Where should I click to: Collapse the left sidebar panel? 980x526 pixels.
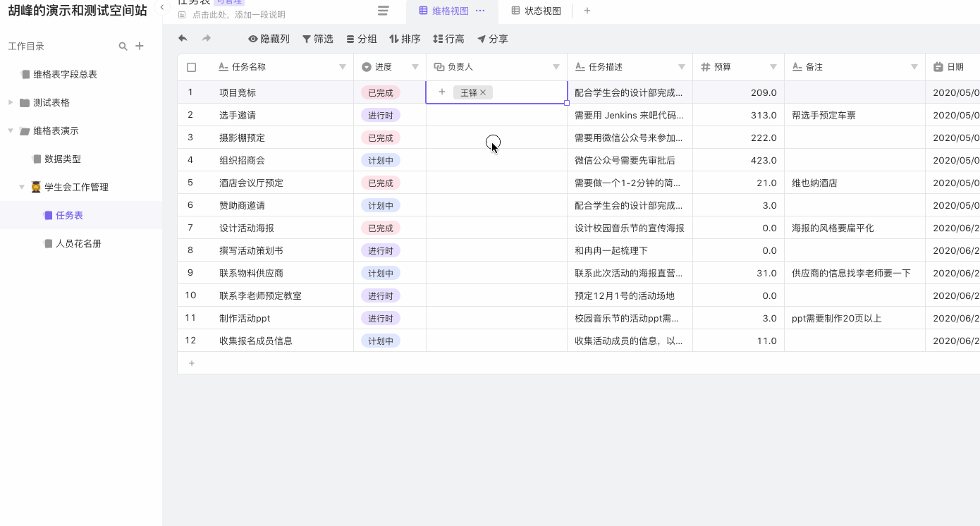tap(162, 8)
